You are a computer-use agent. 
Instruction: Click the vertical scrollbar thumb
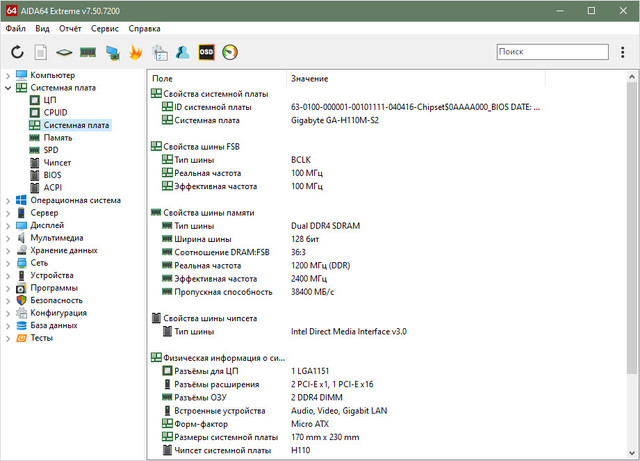point(631,228)
